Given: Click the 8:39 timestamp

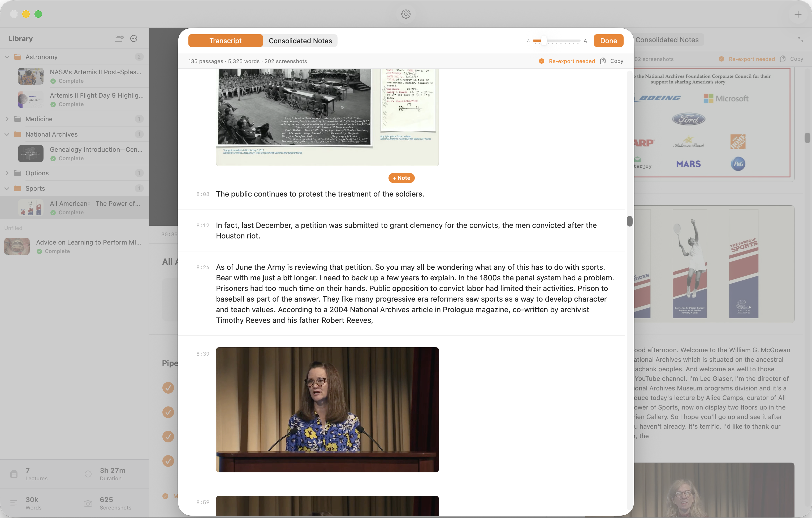Looking at the screenshot, I should click(203, 354).
